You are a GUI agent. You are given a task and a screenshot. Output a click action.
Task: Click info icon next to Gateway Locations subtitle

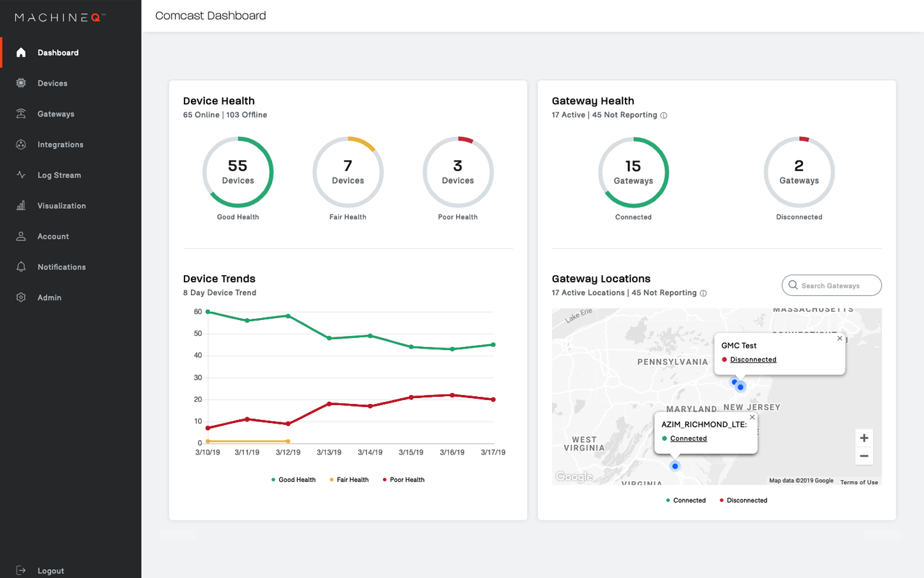(x=703, y=293)
